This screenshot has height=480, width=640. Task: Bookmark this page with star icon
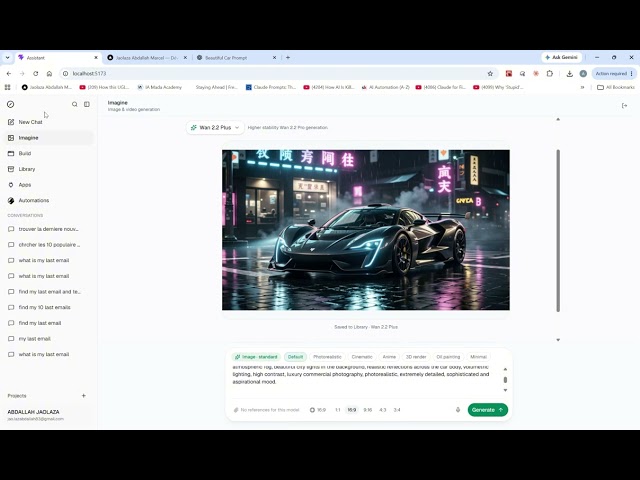click(490, 73)
